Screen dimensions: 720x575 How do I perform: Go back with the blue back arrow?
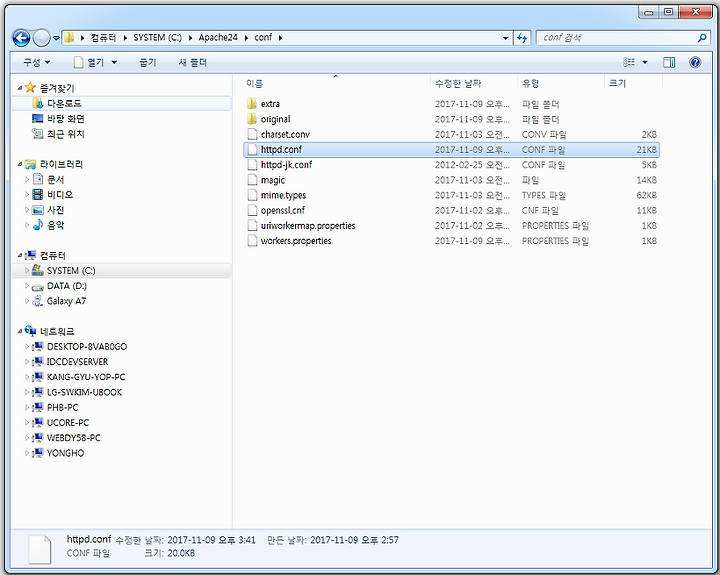[21, 38]
